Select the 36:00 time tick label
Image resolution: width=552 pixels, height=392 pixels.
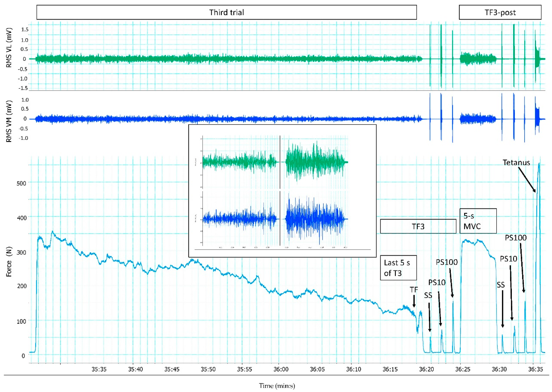(x=281, y=369)
